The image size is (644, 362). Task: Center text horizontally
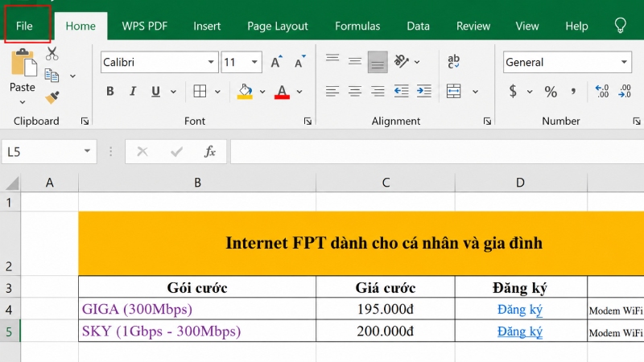[355, 91]
